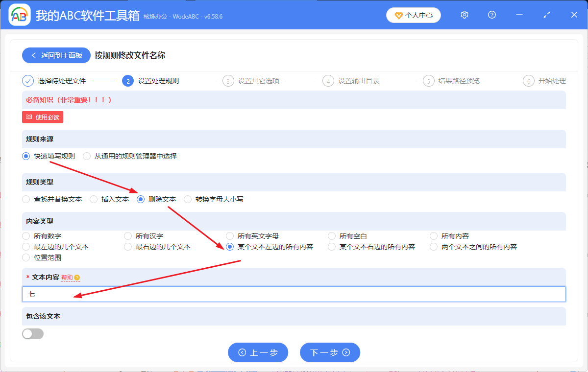Viewport: 588px width, 372px height.
Task: Return via 返回到主面板 button
Action: coord(56,55)
